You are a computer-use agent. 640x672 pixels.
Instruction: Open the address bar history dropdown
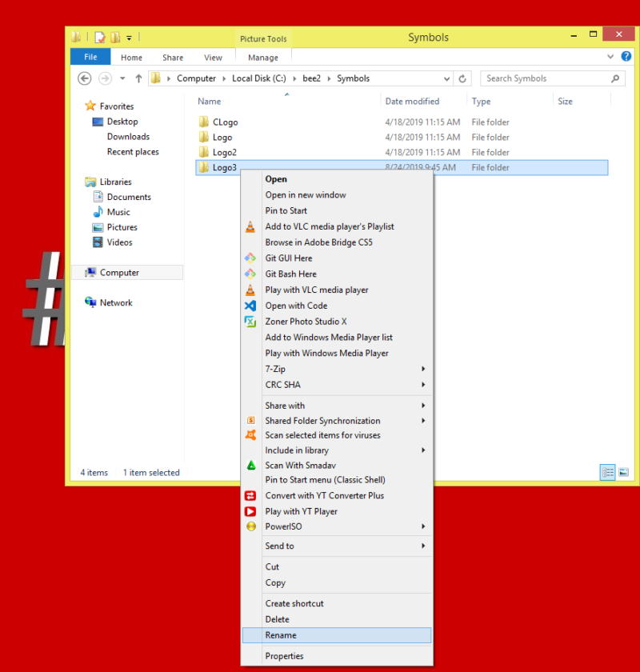tap(446, 79)
